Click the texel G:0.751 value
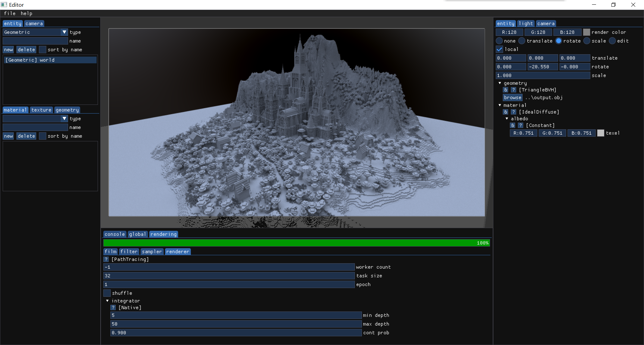The width and height of the screenshot is (644, 345). click(552, 133)
